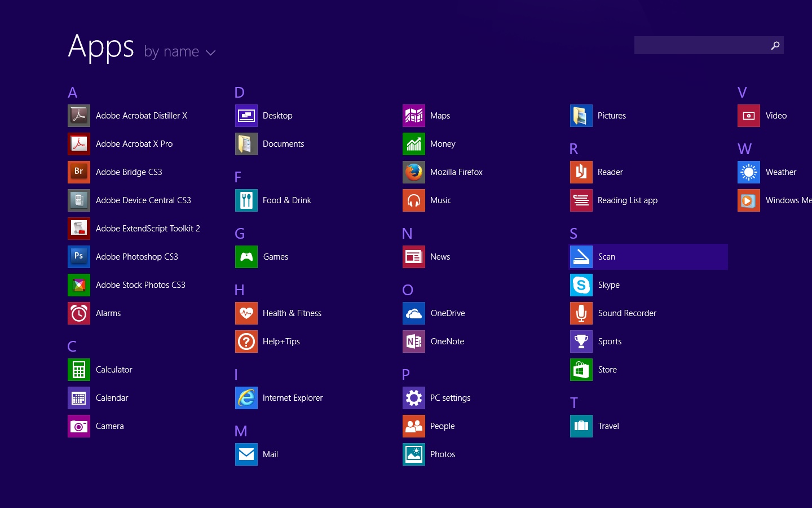This screenshot has width=812, height=508.
Task: Launch the OneNote icon
Action: pos(414,341)
